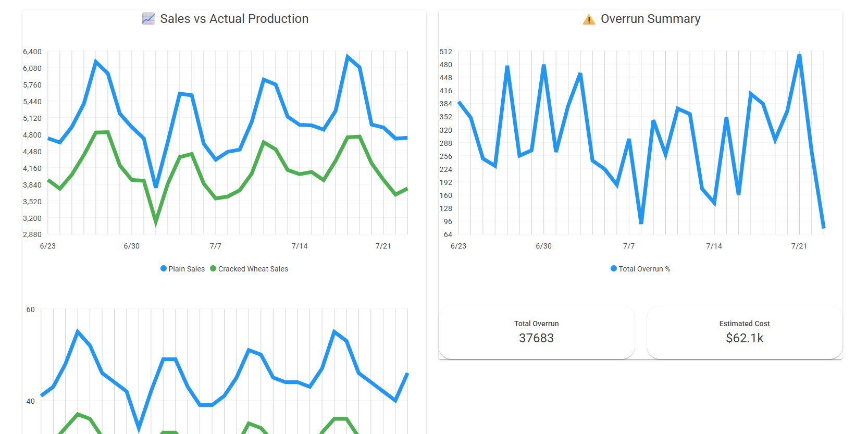
Task: Toggle the Plain Sales legend entry
Action: click(182, 269)
